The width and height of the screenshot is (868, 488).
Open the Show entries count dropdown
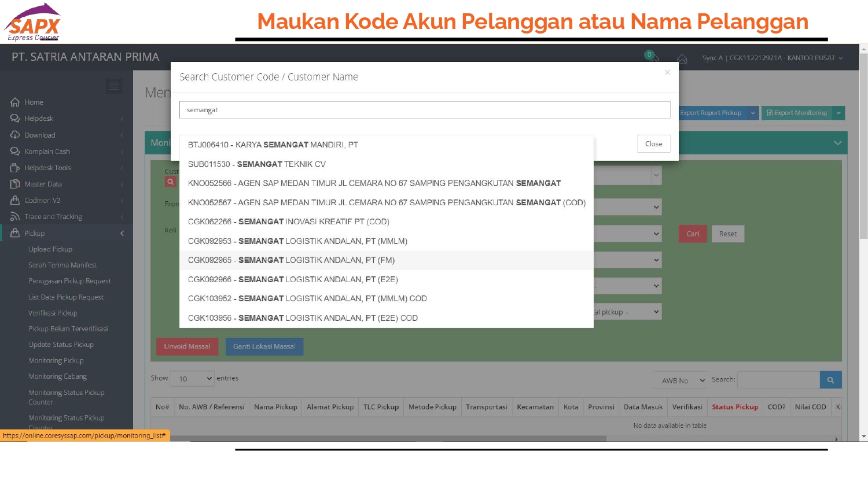point(192,379)
